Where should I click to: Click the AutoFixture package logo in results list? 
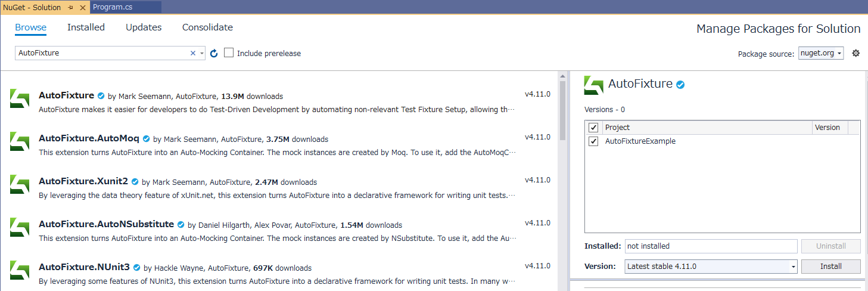coord(20,98)
